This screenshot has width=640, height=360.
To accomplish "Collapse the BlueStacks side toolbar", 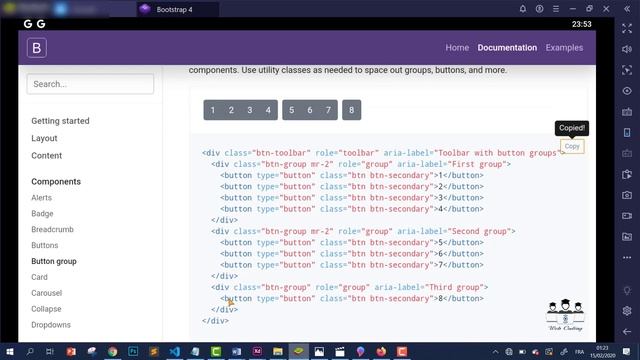I will point(627,9).
